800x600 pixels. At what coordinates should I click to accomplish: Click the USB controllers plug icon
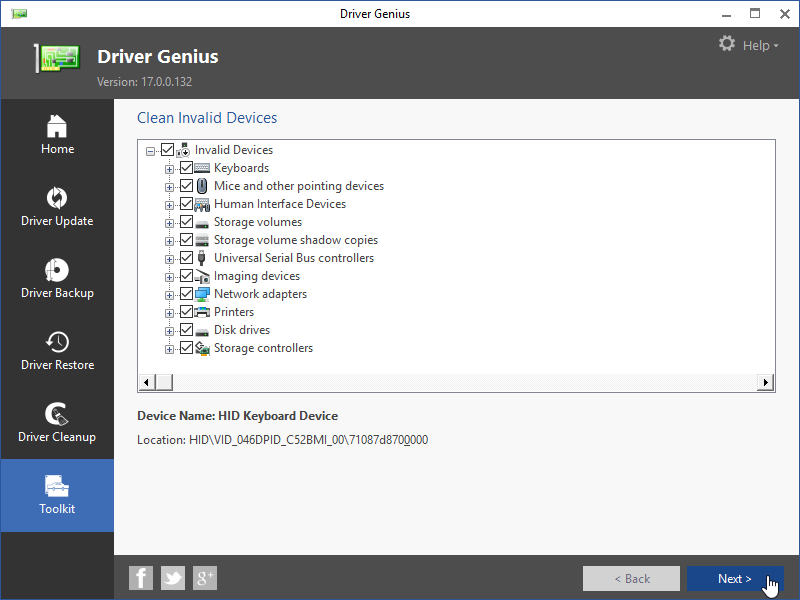click(202, 258)
